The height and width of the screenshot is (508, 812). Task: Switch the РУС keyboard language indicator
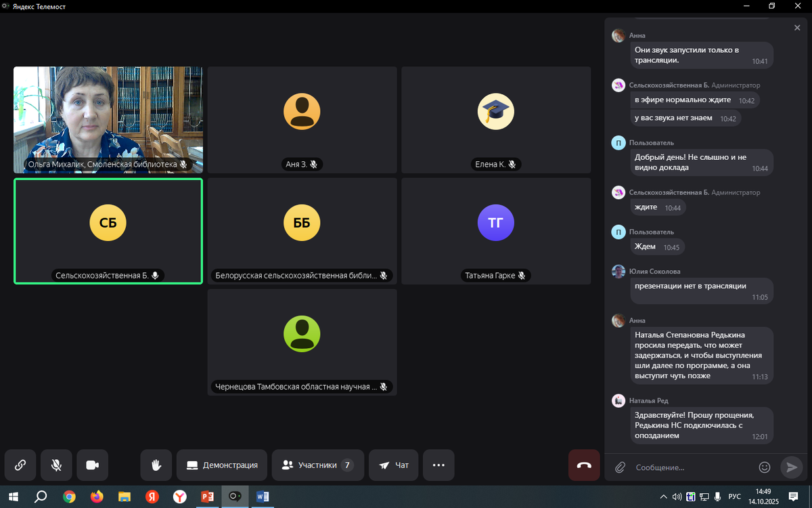(x=734, y=496)
